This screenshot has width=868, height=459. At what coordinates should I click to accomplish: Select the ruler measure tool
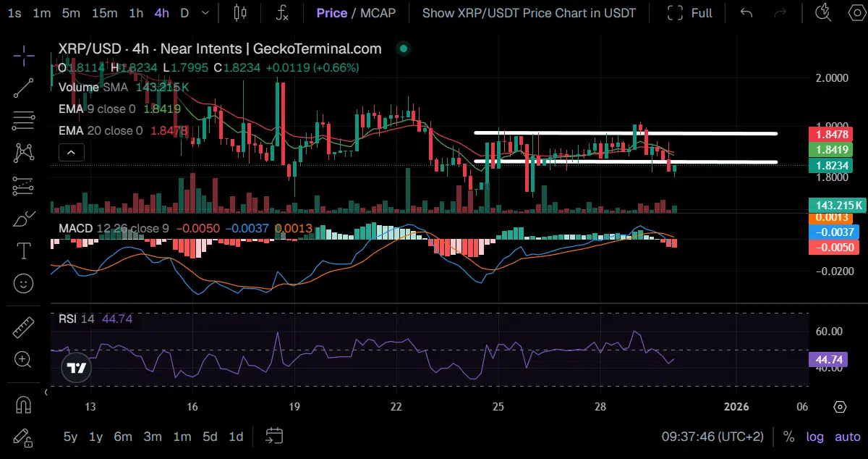[24, 327]
